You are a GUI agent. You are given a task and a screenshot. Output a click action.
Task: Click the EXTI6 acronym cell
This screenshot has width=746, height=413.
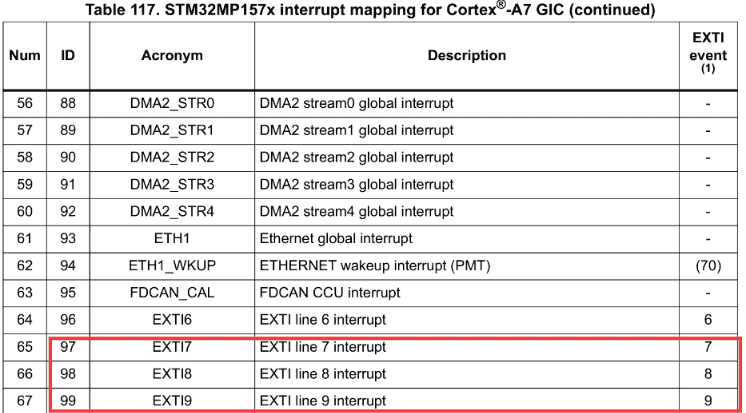click(172, 320)
